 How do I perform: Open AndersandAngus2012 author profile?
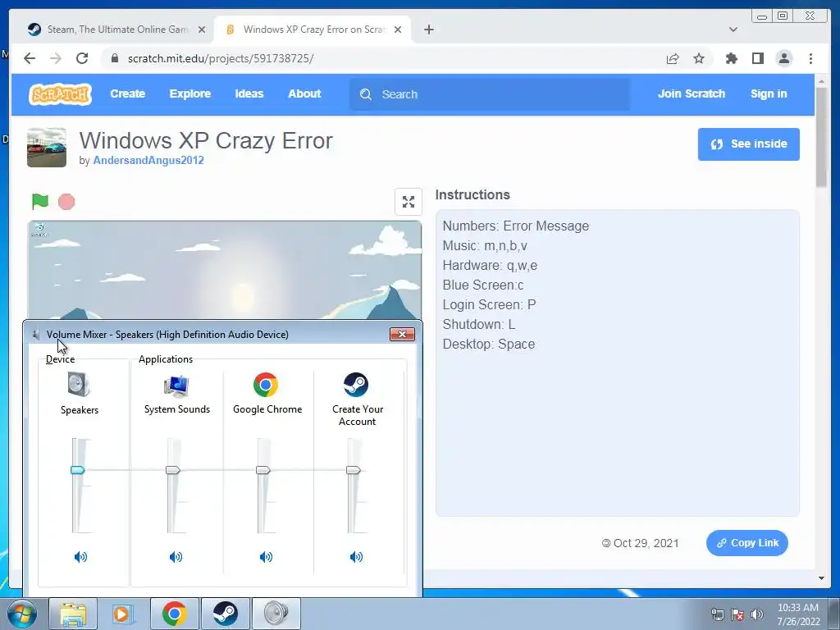point(148,160)
